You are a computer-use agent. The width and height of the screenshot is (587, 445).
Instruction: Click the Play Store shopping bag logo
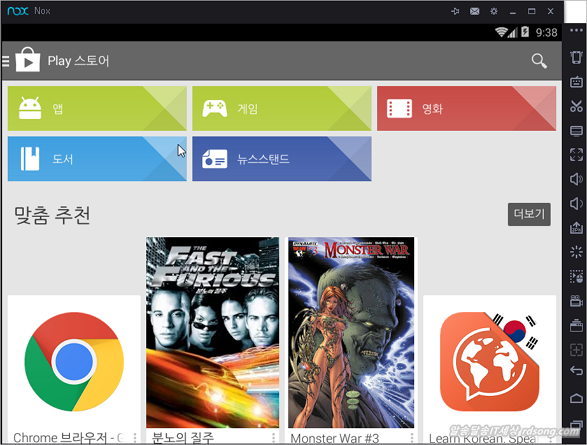(x=28, y=60)
